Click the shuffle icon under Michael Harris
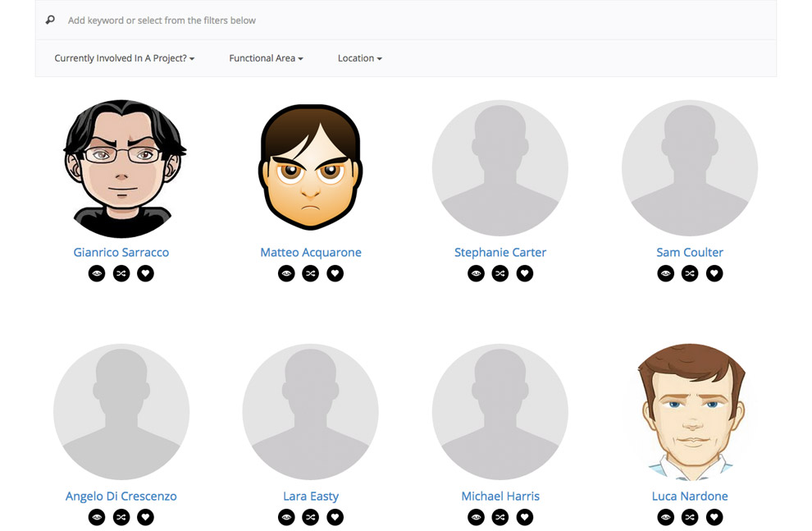This screenshot has width=812, height=531. coord(500,517)
